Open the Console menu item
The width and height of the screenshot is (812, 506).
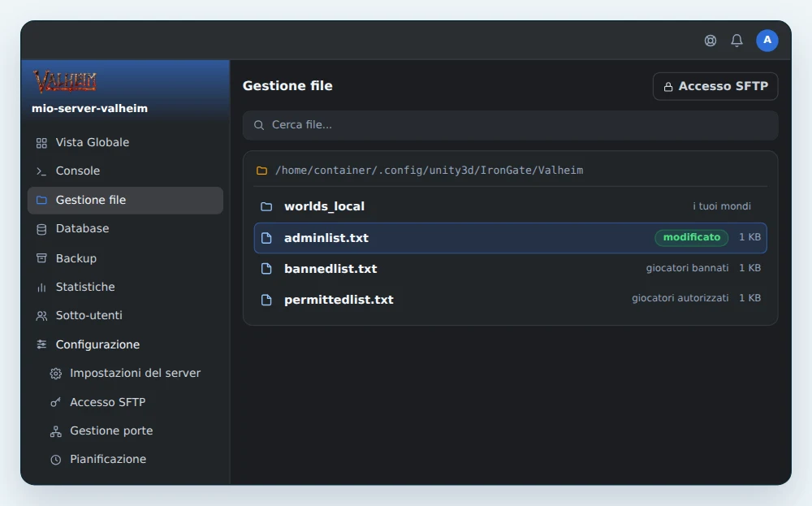tap(125, 171)
